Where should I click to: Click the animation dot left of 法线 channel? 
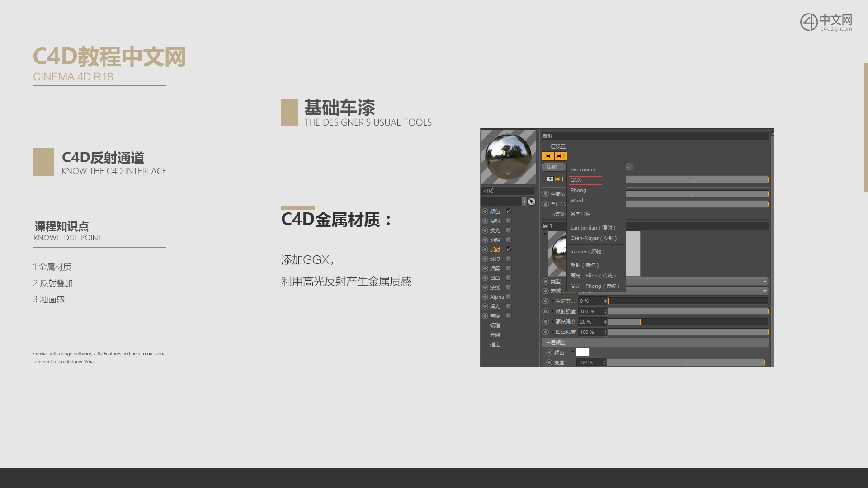(x=485, y=287)
